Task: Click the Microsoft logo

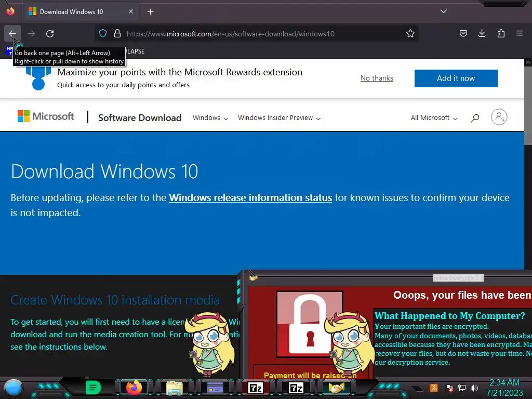Action: 46,116
